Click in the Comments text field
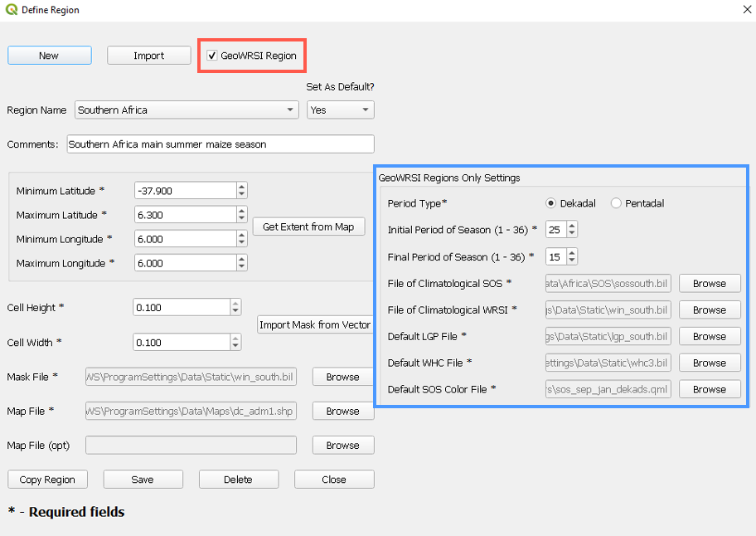Image resolution: width=756 pixels, height=536 pixels. coord(220,144)
